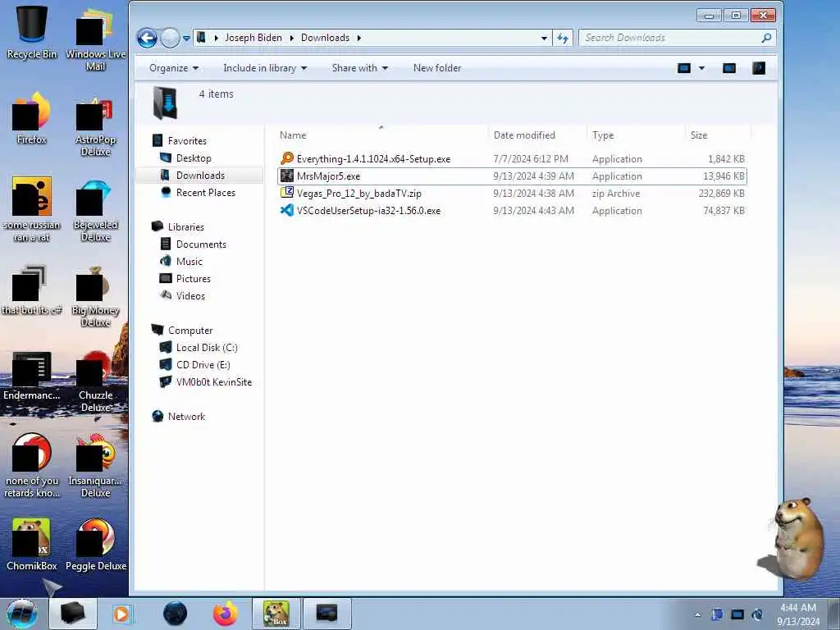Select the Bejeweled Deluxe desktop icon
The image size is (840, 630).
pos(95,209)
